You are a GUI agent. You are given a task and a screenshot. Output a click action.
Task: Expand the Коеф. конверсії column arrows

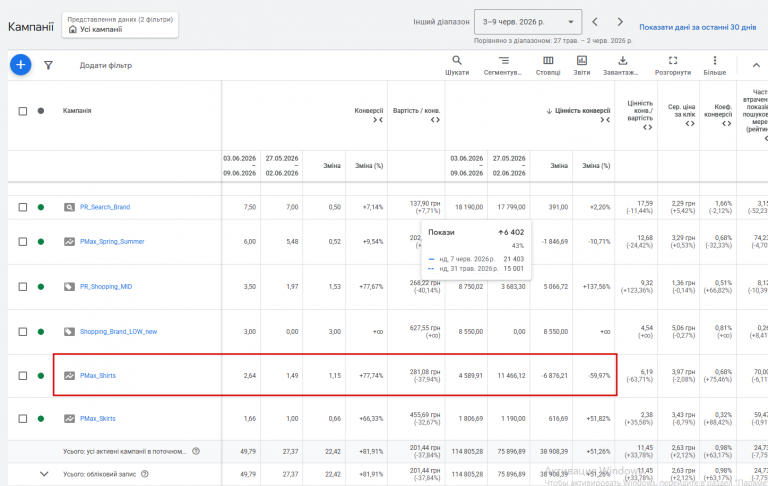[x=727, y=123]
